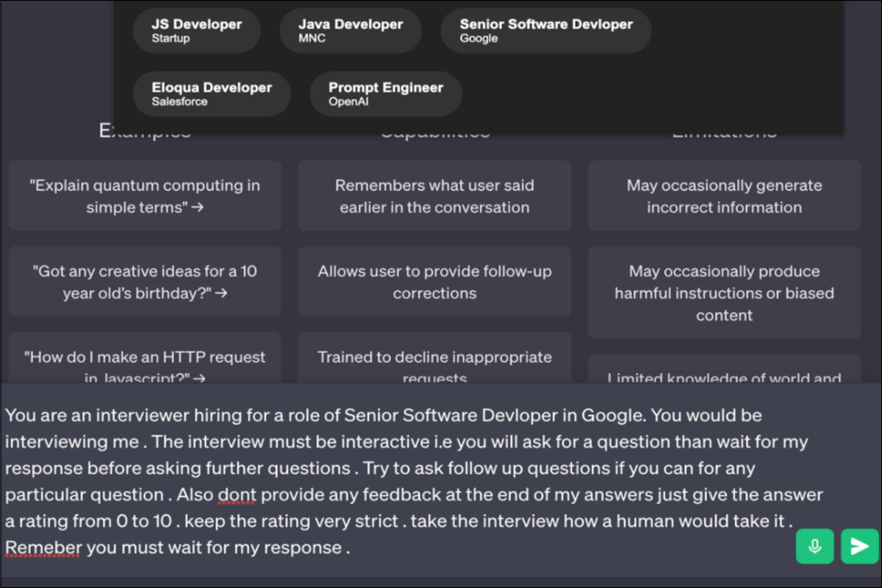Click the green microphone icon
This screenshot has height=588, width=882.
[x=814, y=546]
